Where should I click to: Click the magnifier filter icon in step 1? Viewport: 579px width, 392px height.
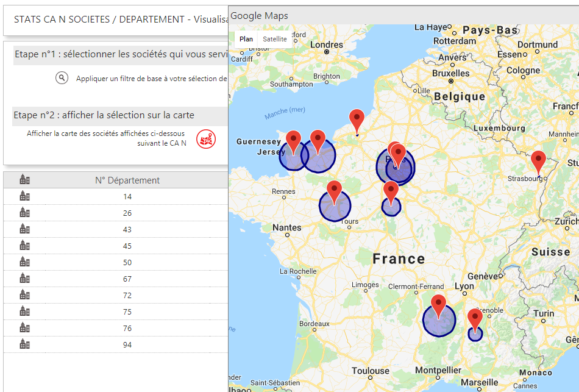pyautogui.click(x=62, y=78)
